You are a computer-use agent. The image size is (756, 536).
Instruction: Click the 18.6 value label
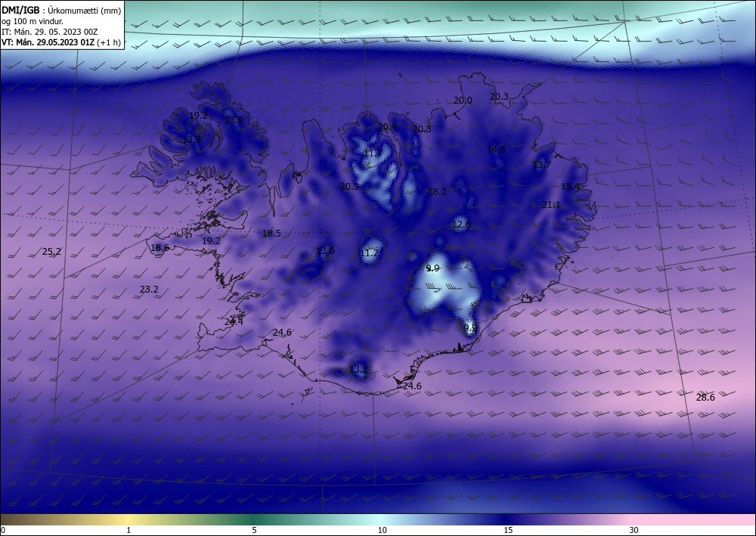point(160,248)
